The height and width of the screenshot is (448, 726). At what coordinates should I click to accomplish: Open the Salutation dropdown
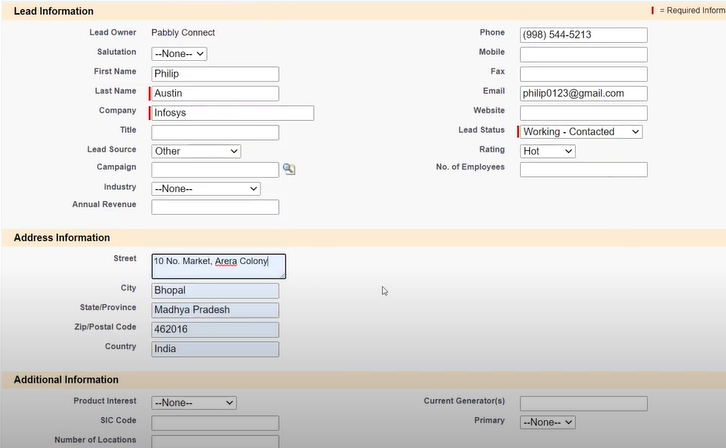[179, 53]
